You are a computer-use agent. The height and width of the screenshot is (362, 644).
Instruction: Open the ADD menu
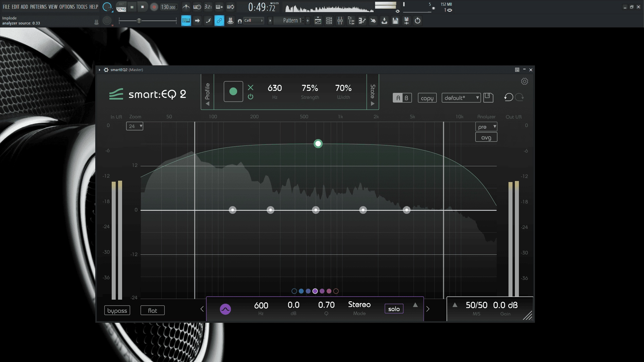click(24, 7)
